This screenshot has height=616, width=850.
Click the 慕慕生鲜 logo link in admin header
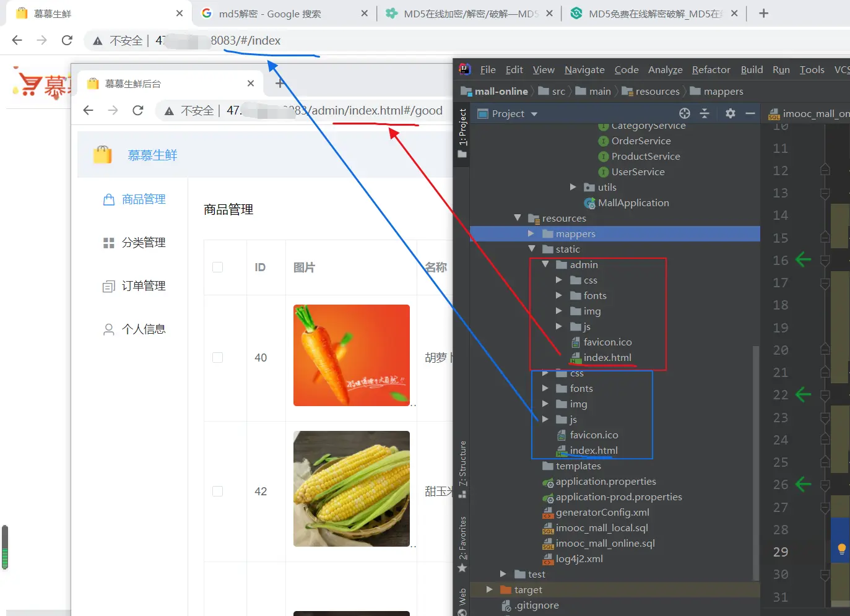pos(152,155)
